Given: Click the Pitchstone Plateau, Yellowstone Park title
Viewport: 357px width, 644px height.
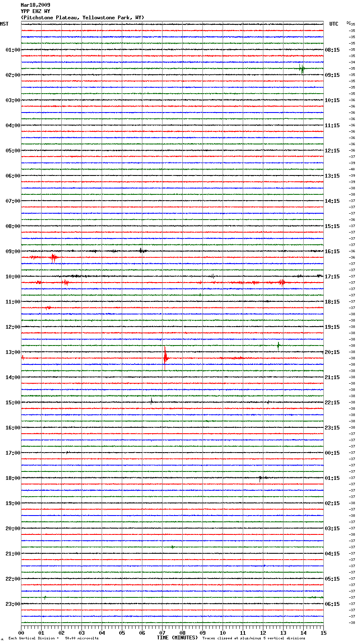Looking at the screenshot, I should [82, 18].
